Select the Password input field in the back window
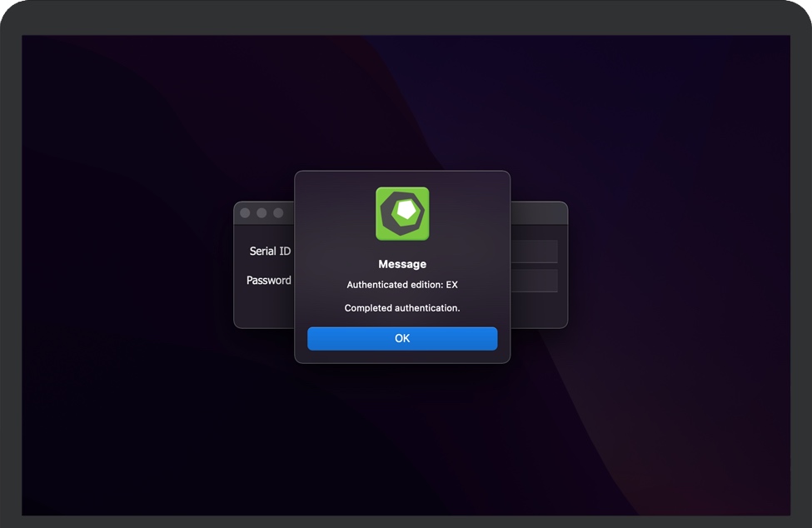The image size is (812, 528). pyautogui.click(x=534, y=281)
